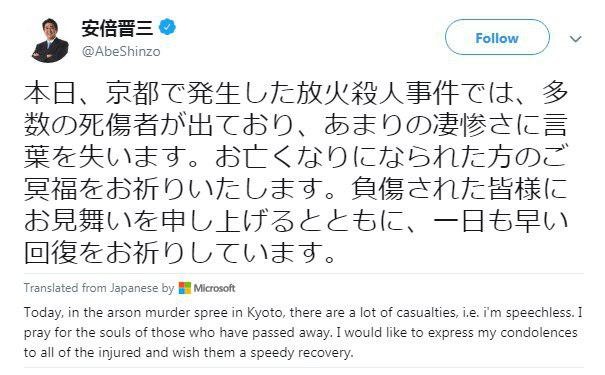Screen dimensions: 605x375
Task: Click the English line starting 'pray for the souls'
Action: [301, 333]
